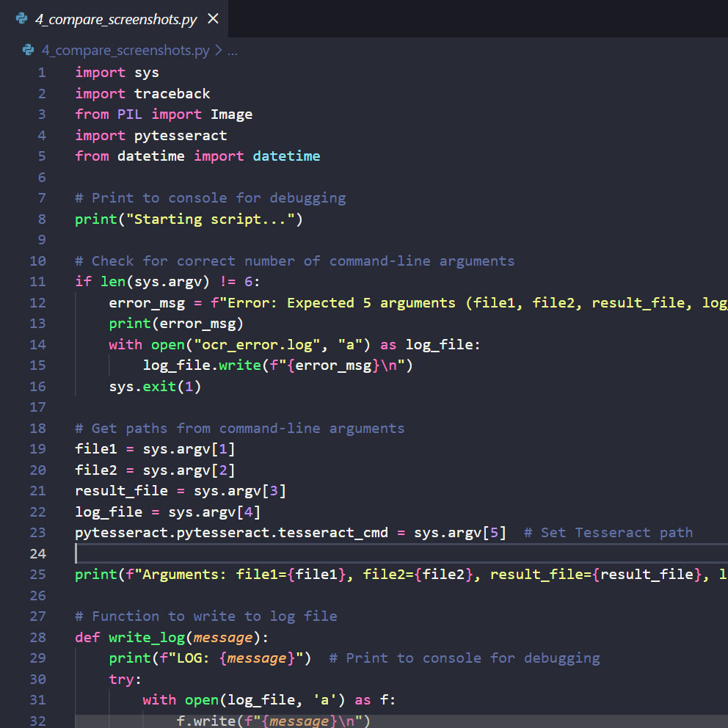Click "pytesseract" on the line 4 import
This screenshot has width=728, height=728.
pyautogui.click(x=180, y=136)
